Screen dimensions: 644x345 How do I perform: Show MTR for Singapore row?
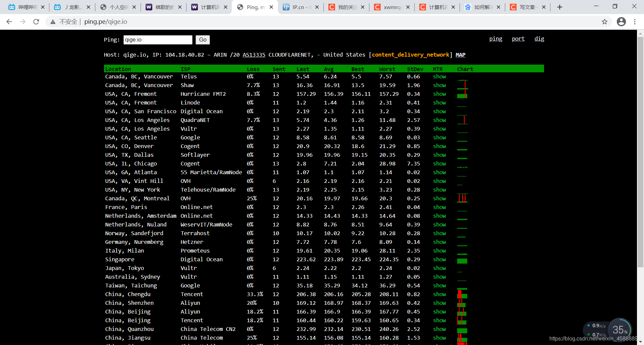point(439,260)
